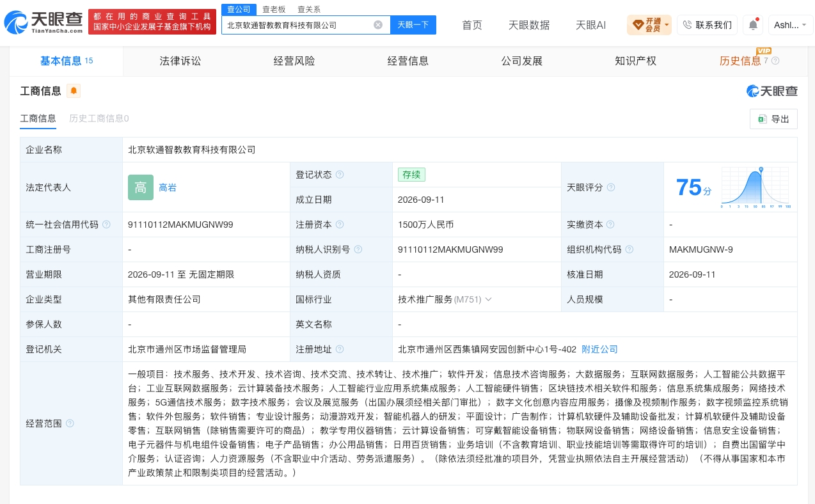Switch to the 法律诉讼 tab
Viewport: 815px width, 504px height.
(180, 61)
